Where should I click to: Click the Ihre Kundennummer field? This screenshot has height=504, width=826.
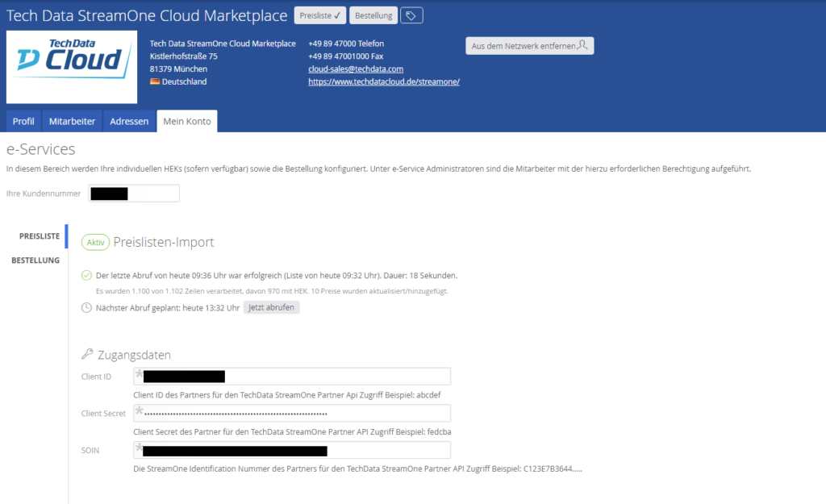(134, 194)
